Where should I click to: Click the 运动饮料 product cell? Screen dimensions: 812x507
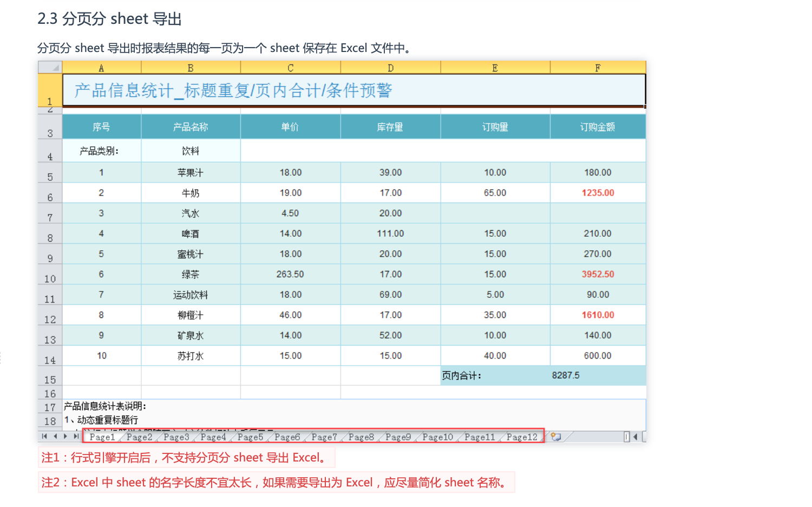[191, 295]
